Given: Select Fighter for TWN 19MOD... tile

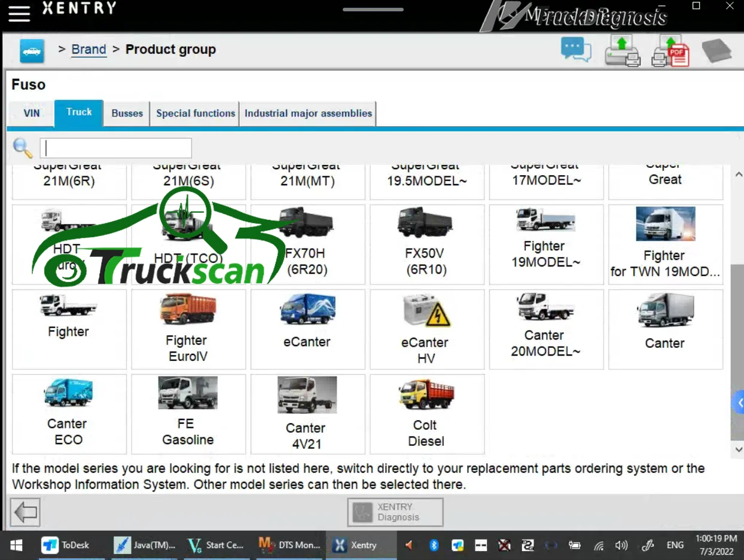Looking at the screenshot, I should 666,244.
